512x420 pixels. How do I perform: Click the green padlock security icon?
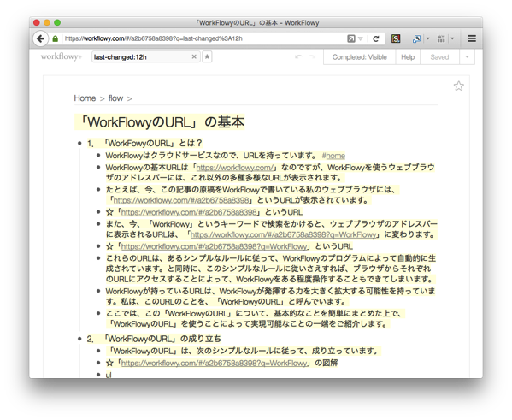[56, 38]
